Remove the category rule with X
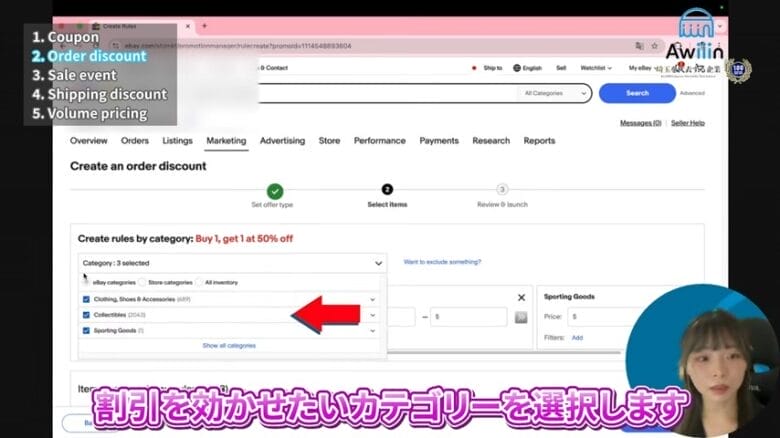 [521, 298]
